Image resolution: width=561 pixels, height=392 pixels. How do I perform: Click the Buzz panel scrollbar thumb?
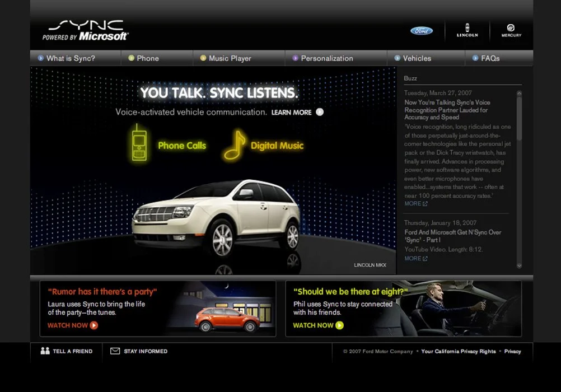(x=519, y=118)
